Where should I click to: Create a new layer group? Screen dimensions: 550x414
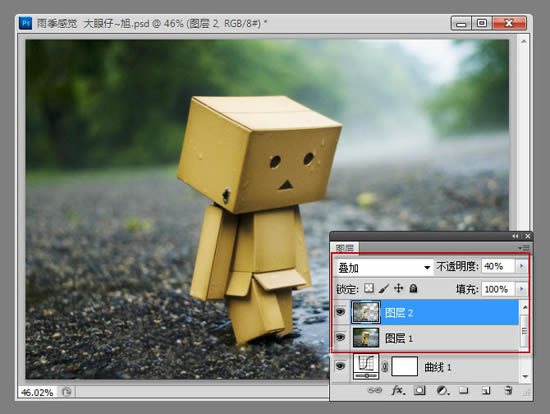pos(464,390)
